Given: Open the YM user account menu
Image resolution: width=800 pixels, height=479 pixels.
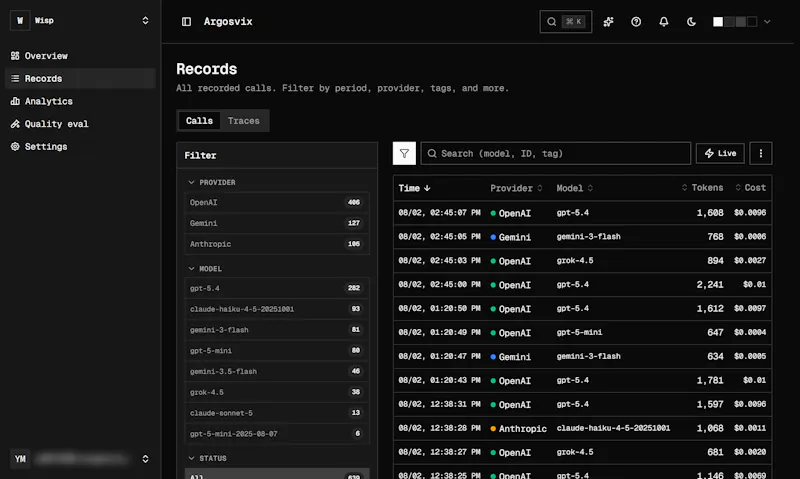Looking at the screenshot, I should [x=80, y=459].
